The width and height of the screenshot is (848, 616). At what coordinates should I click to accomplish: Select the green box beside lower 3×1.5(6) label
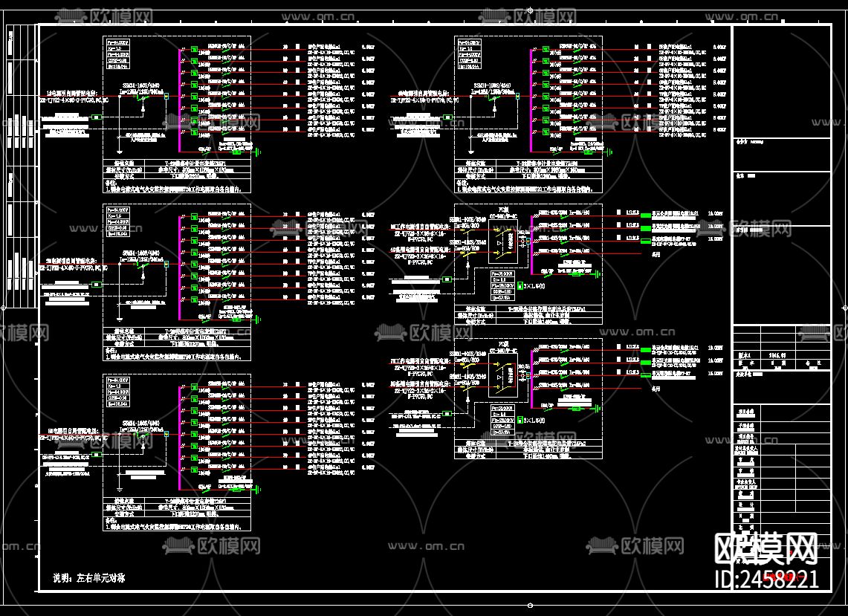point(520,421)
